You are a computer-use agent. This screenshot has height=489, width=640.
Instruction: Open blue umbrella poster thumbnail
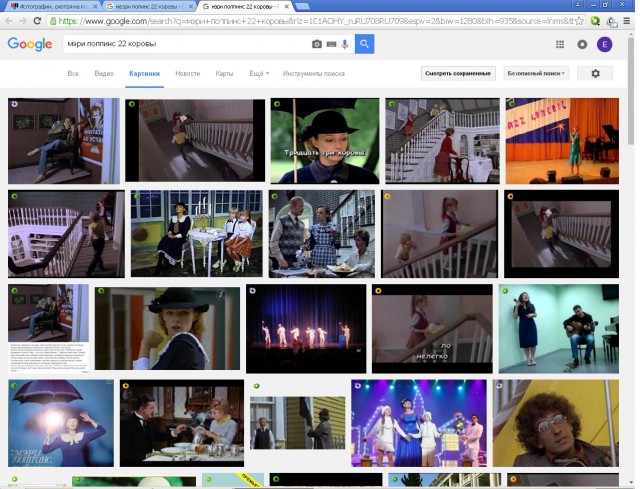coord(61,423)
